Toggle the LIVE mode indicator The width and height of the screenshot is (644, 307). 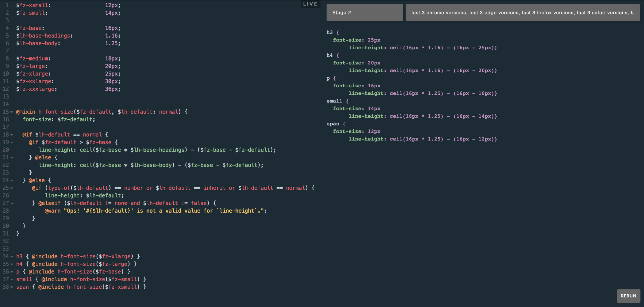click(x=310, y=4)
